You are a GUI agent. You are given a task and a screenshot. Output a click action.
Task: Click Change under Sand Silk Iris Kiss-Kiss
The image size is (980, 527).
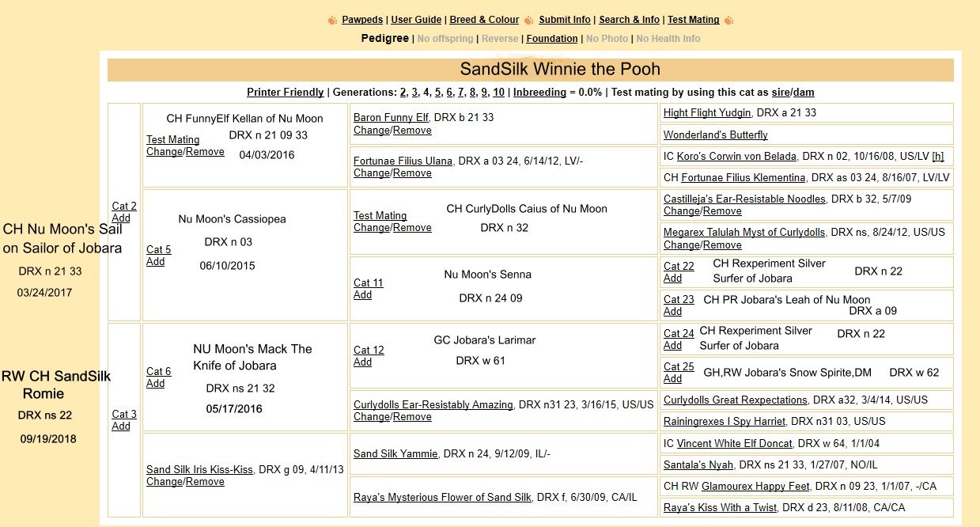pos(164,481)
